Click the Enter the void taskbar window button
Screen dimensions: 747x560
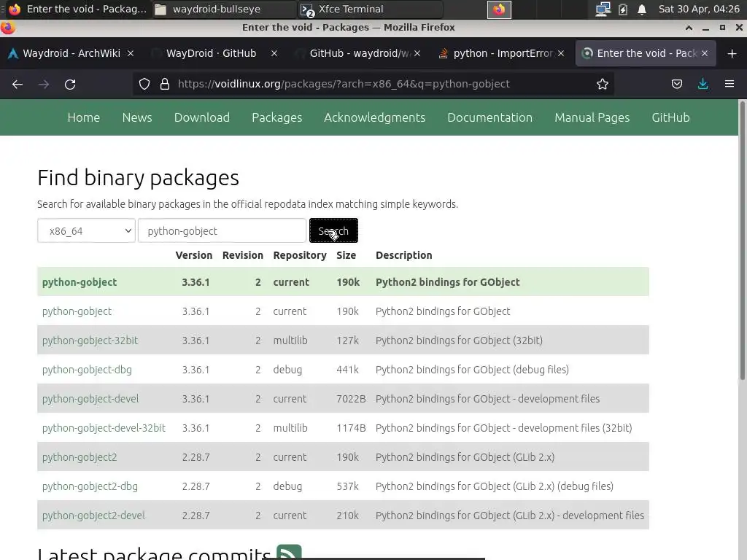pyautogui.click(x=77, y=9)
